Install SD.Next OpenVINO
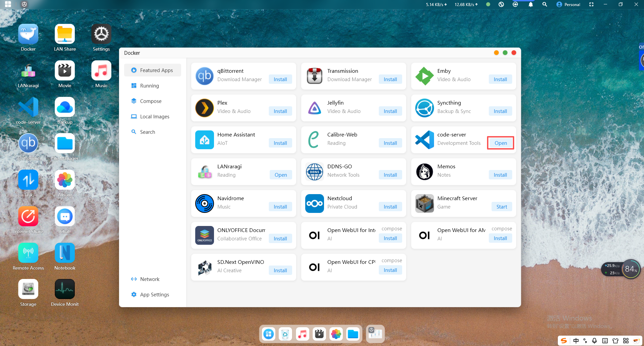Screen dimensions: 644x346 pos(280,271)
